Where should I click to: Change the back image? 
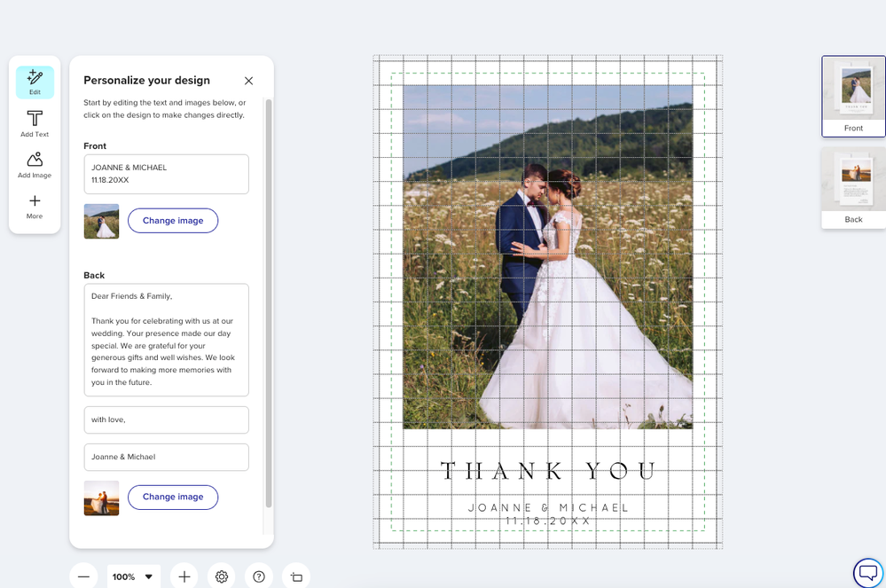coord(173,497)
